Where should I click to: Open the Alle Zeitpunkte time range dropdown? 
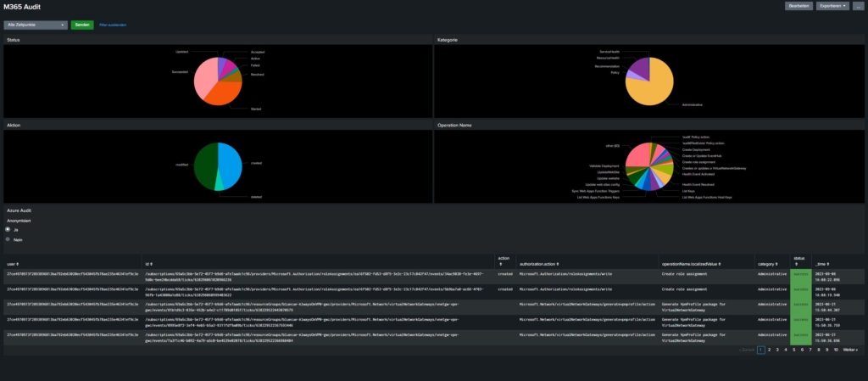coord(36,25)
